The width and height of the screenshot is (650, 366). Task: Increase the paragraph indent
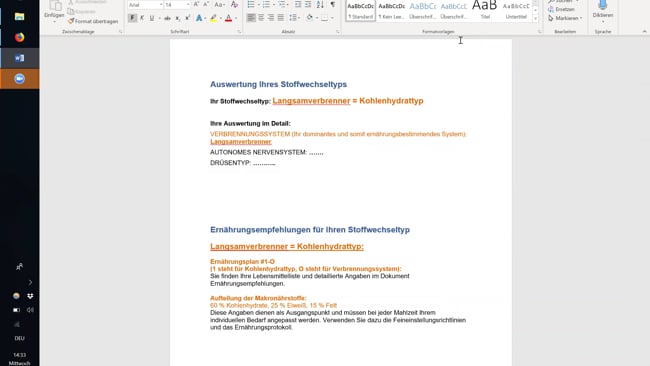tap(308, 5)
